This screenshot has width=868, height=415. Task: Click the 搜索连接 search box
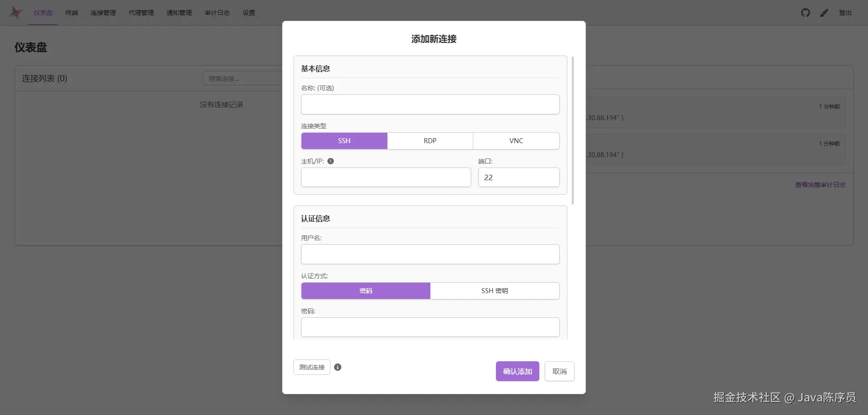(x=243, y=78)
